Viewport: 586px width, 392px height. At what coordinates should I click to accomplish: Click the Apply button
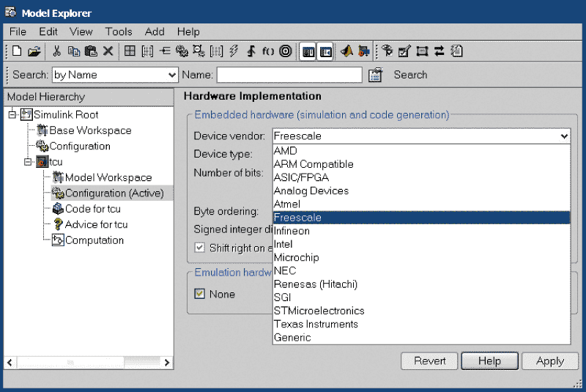(550, 361)
